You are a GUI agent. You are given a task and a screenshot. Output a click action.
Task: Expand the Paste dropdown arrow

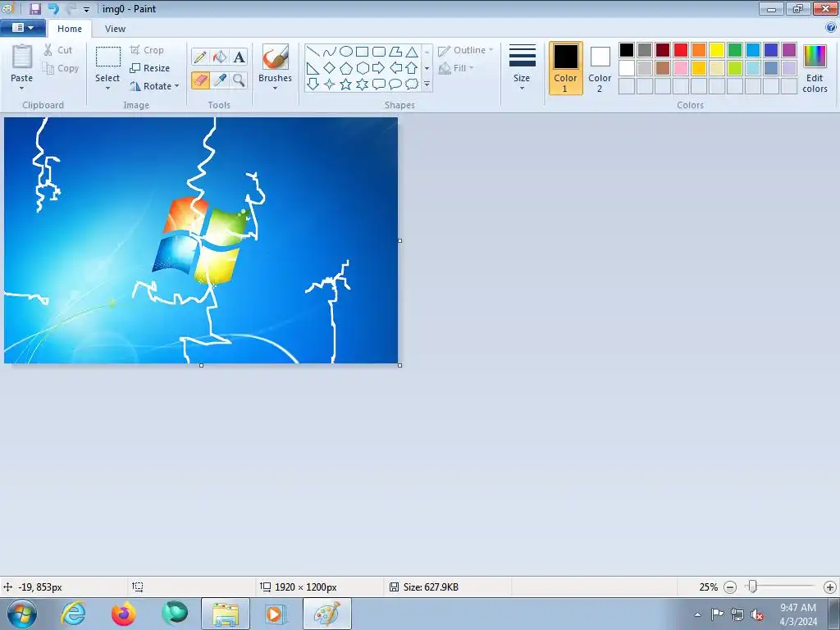(x=22, y=89)
